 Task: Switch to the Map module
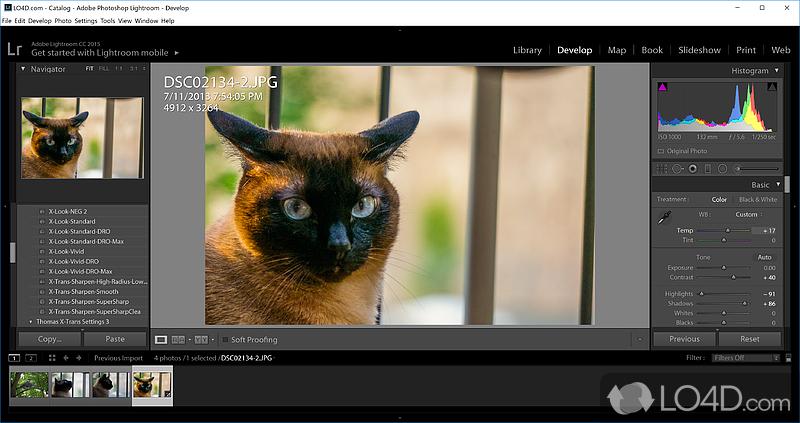pyautogui.click(x=616, y=50)
